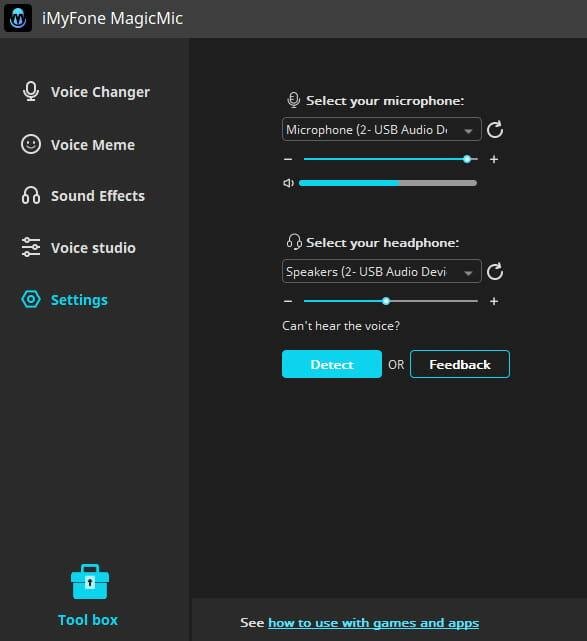The height and width of the screenshot is (641, 587).
Task: Click the iMyFone MagicMic logo icon
Action: tap(18, 18)
